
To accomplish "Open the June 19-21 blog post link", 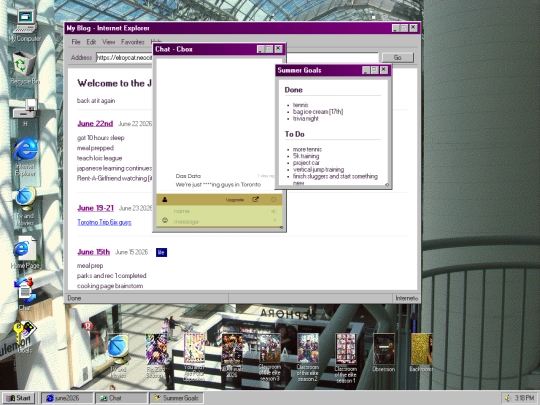I will [95, 208].
